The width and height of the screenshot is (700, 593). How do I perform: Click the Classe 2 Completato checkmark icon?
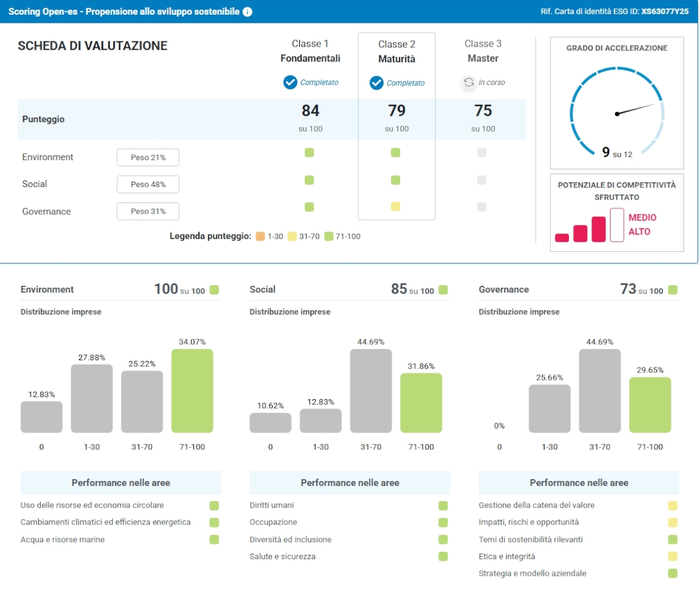376,83
